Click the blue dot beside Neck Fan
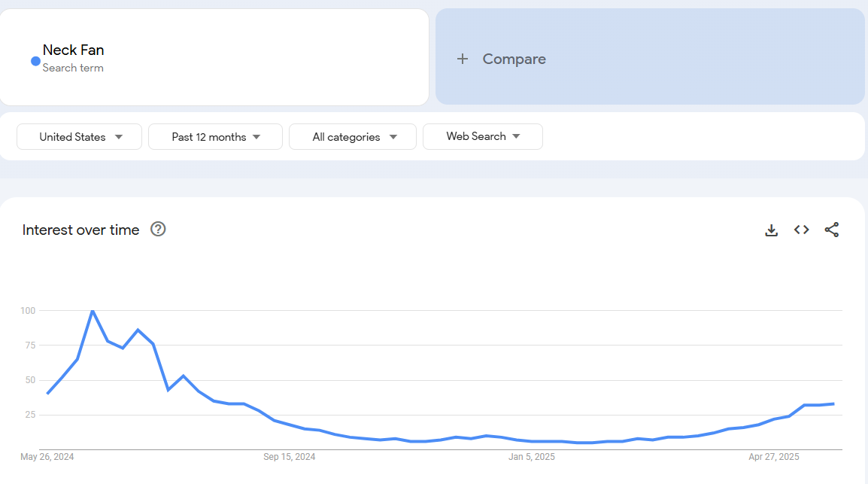Screen dimensions: 868x484 coord(35,61)
